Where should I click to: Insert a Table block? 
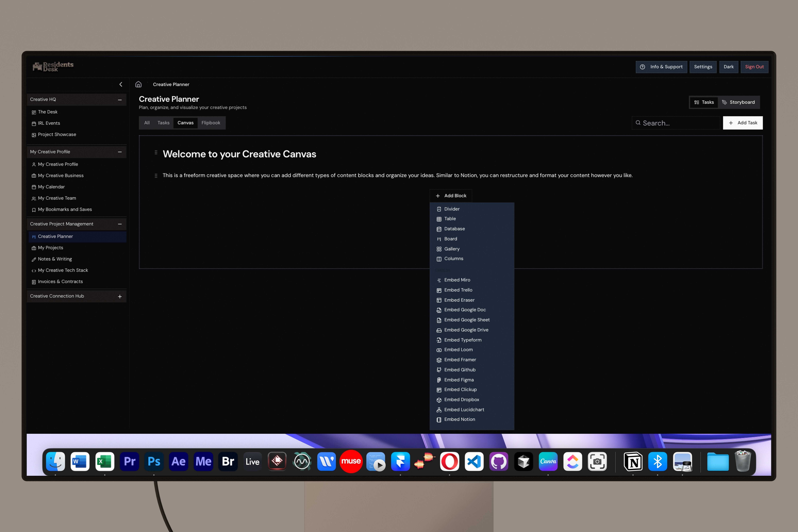point(472,219)
